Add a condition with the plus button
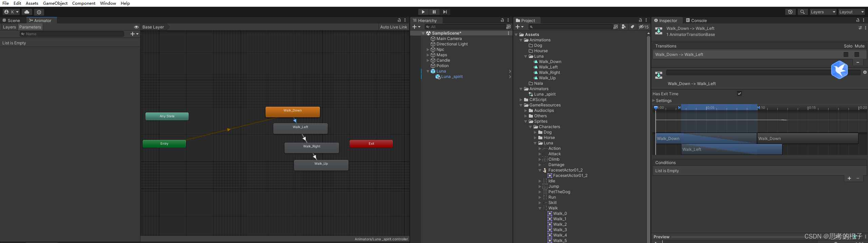The width and height of the screenshot is (868, 243). [849, 178]
